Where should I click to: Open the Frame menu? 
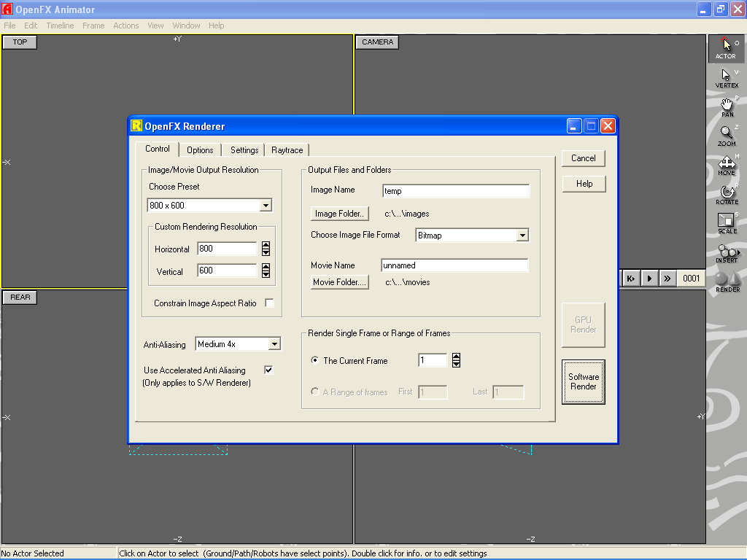pos(93,26)
